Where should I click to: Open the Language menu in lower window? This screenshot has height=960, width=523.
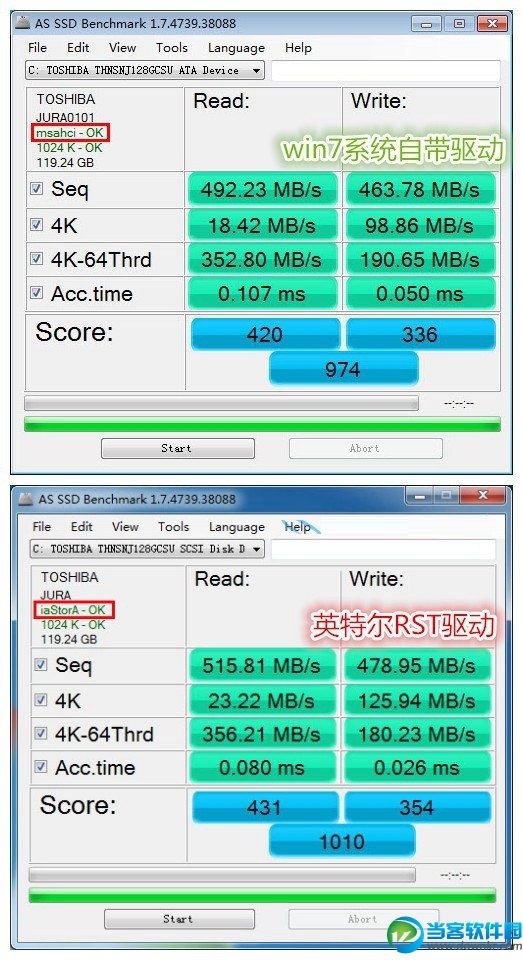point(236,527)
